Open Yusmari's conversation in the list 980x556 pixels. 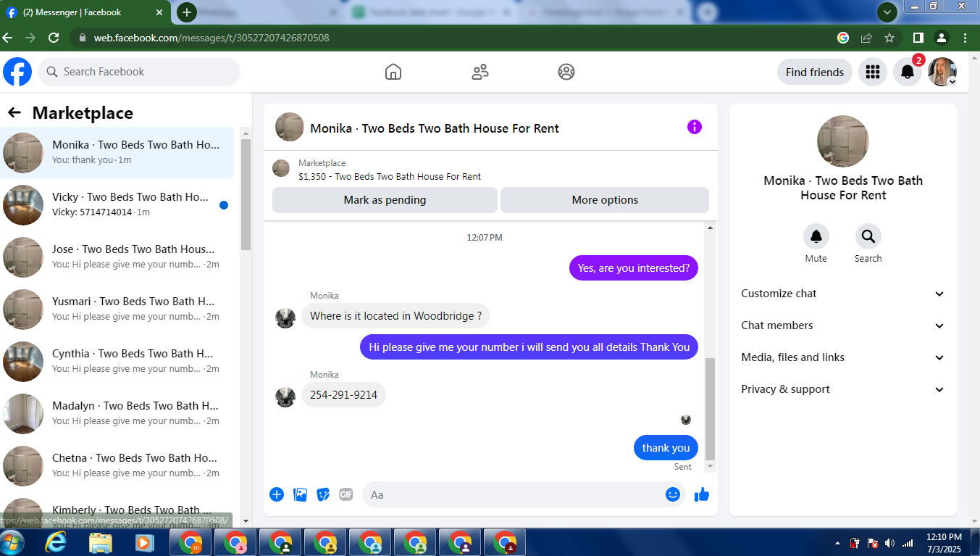[117, 309]
